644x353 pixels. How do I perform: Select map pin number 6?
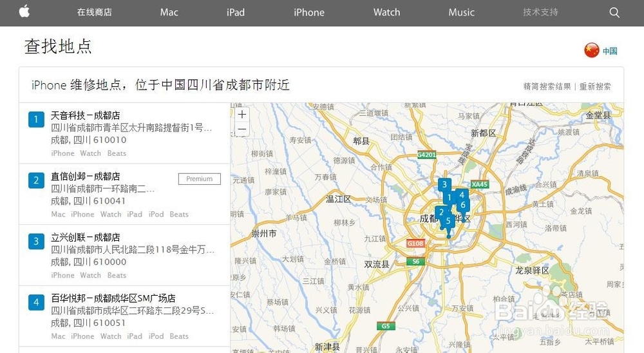point(463,205)
